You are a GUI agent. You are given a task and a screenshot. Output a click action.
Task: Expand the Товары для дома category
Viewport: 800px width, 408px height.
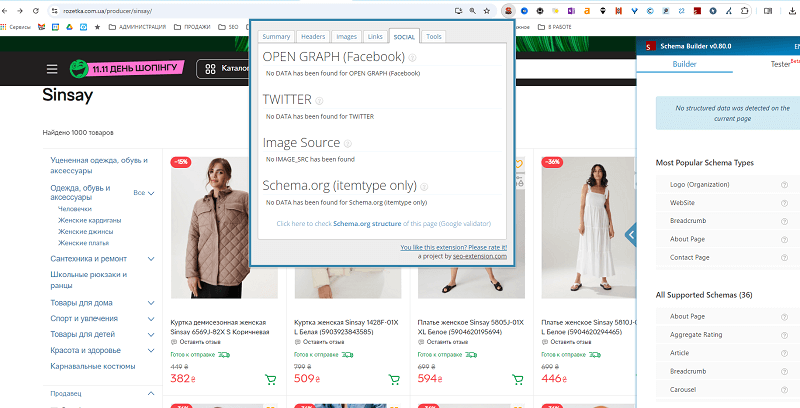coord(151,303)
